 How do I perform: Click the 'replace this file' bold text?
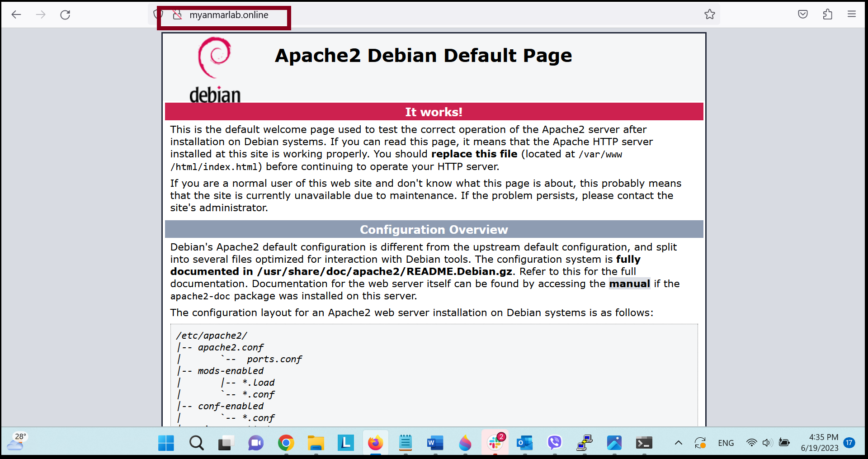474,154
